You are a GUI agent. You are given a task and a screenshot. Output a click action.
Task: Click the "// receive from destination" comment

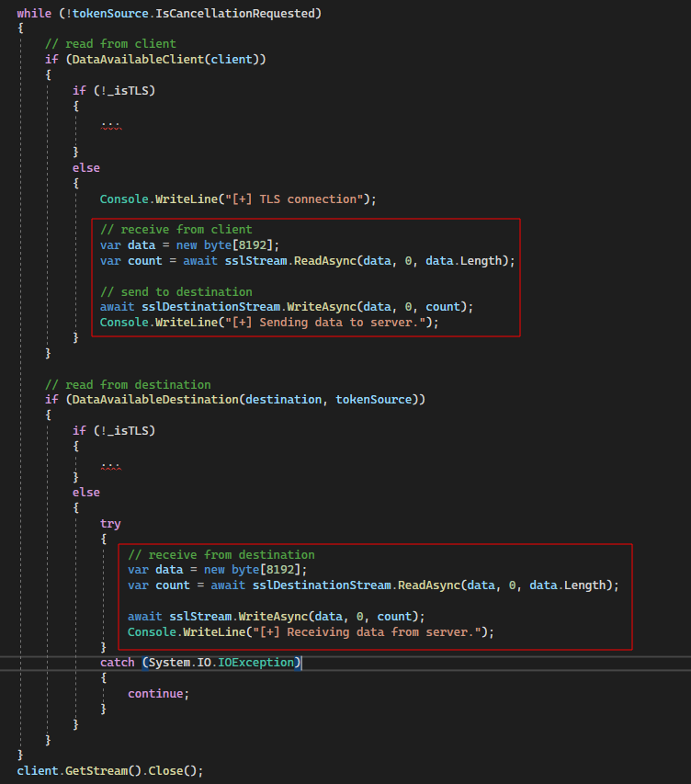[x=221, y=554]
